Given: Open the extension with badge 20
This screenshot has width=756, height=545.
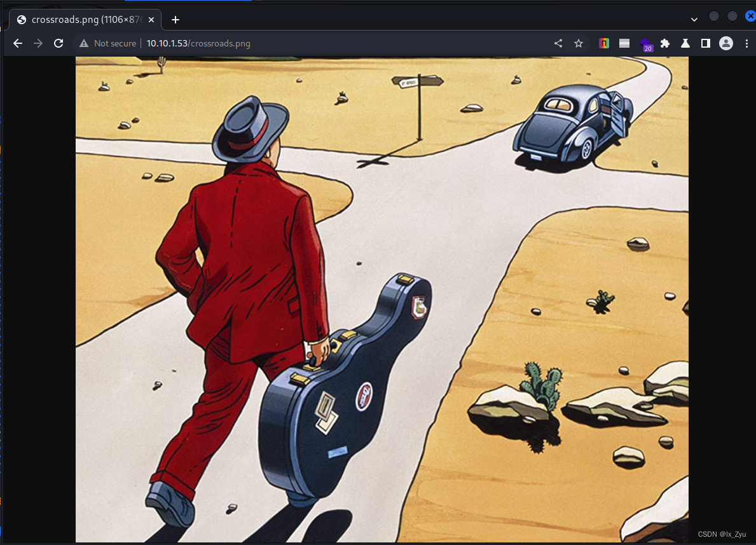Looking at the screenshot, I should [646, 45].
